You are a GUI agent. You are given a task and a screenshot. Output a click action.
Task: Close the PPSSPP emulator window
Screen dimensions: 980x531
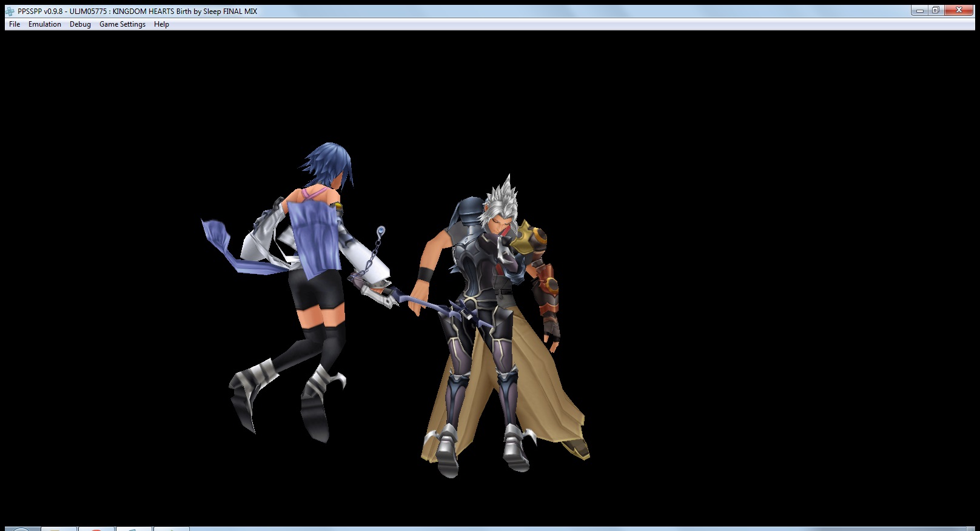tap(959, 10)
